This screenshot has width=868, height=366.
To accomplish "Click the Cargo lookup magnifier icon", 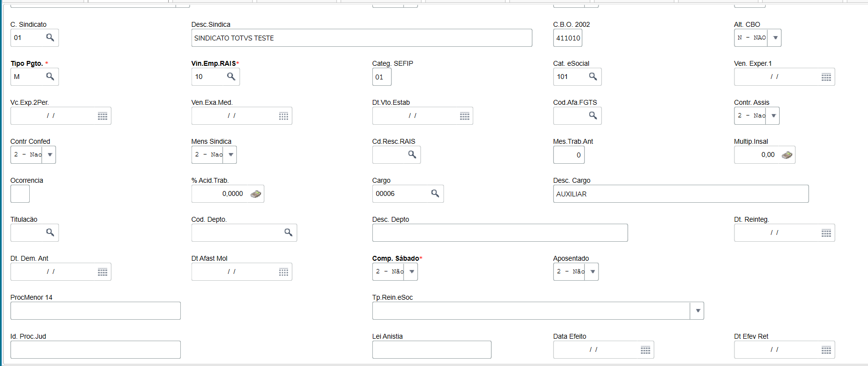I will [x=435, y=193].
